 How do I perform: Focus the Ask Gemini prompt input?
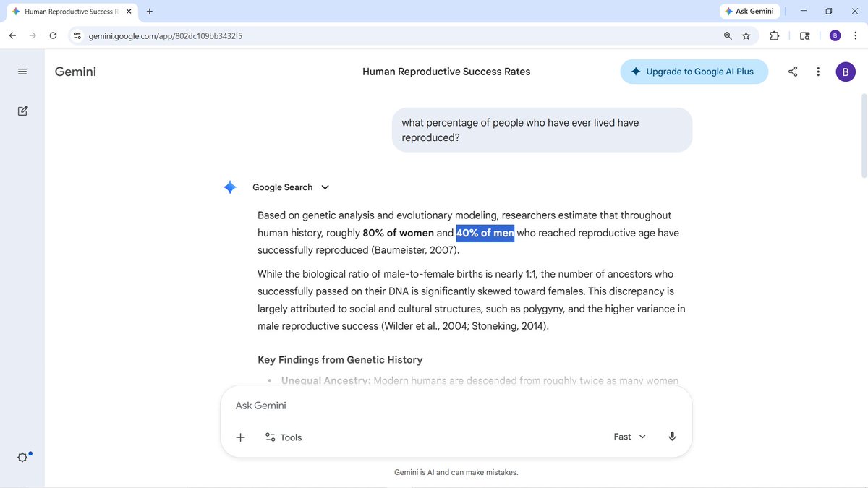click(x=456, y=406)
